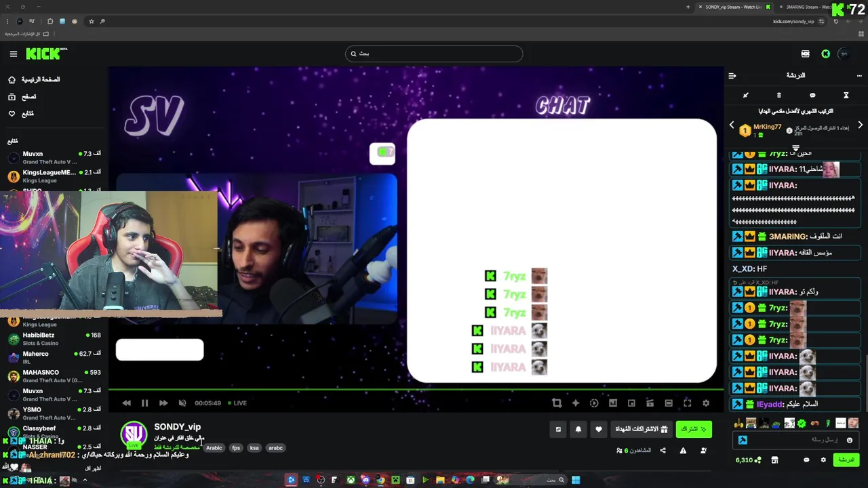Open HabibiBetz channel in sidebar
This screenshot has width=868, height=488.
pyautogui.click(x=54, y=338)
